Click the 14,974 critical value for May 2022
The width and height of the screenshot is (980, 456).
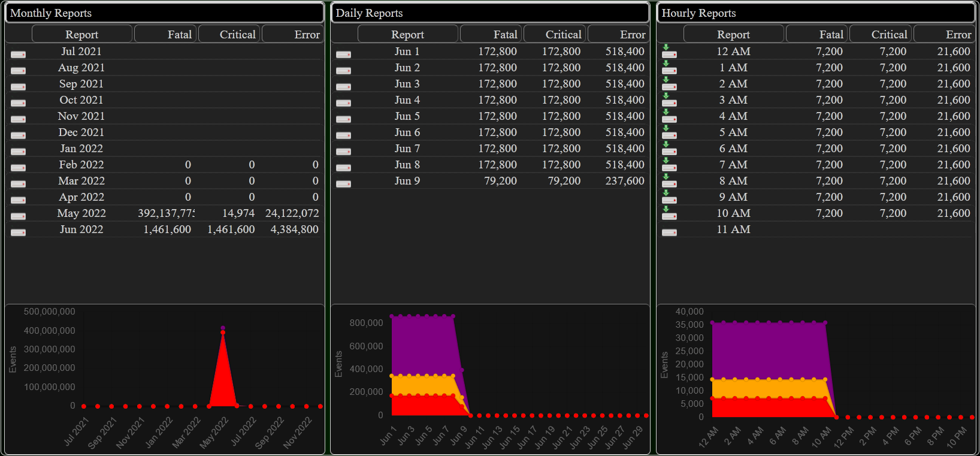coord(238,213)
